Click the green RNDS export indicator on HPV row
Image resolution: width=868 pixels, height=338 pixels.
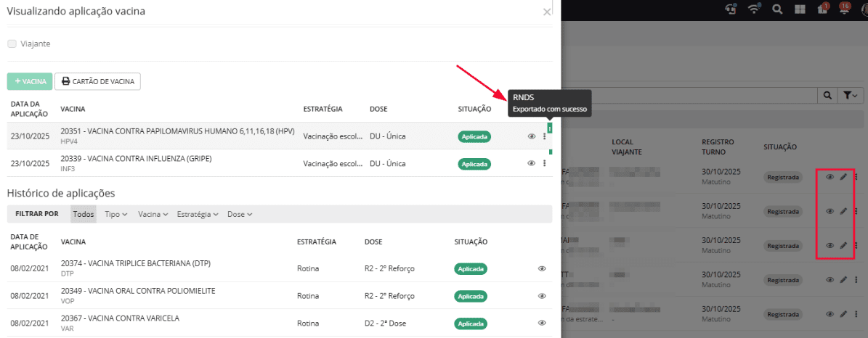[550, 128]
